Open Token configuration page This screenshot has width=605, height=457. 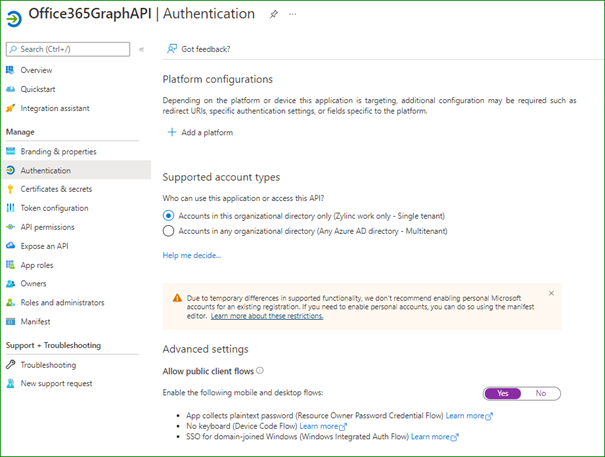click(x=54, y=208)
